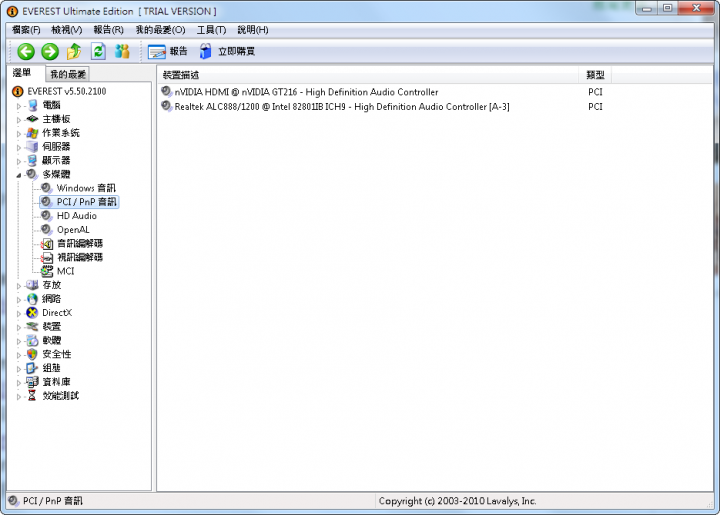
Task: Expand the 安全性 tree node
Action: tap(19, 355)
